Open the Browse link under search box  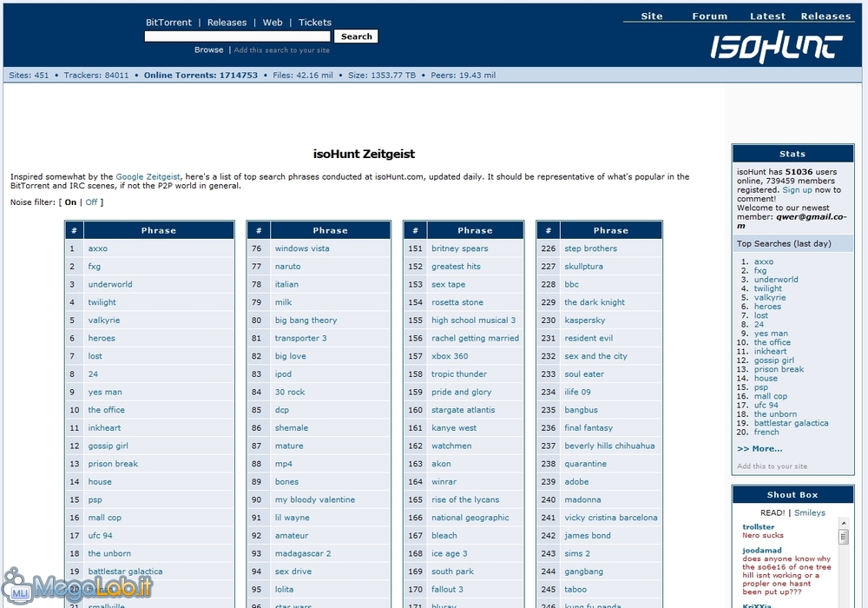(x=208, y=50)
